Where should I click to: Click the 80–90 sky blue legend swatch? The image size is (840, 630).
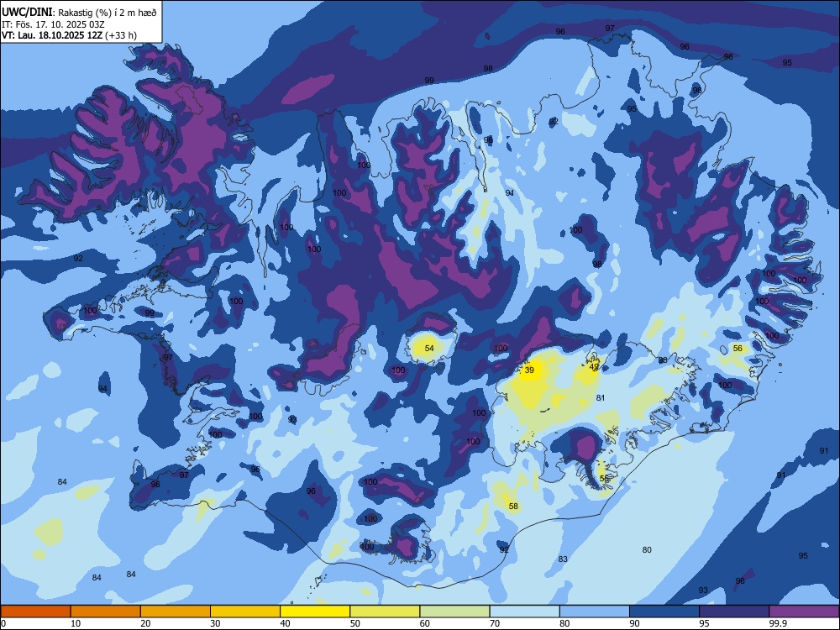pos(595,612)
